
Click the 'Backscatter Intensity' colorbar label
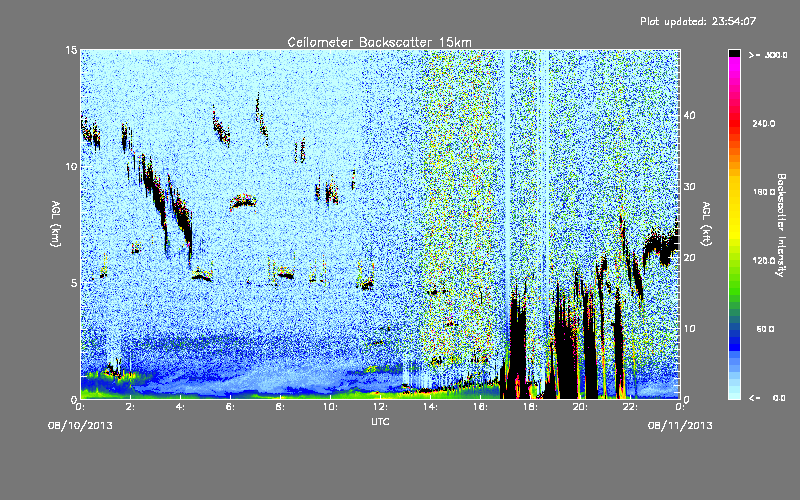pos(781,225)
